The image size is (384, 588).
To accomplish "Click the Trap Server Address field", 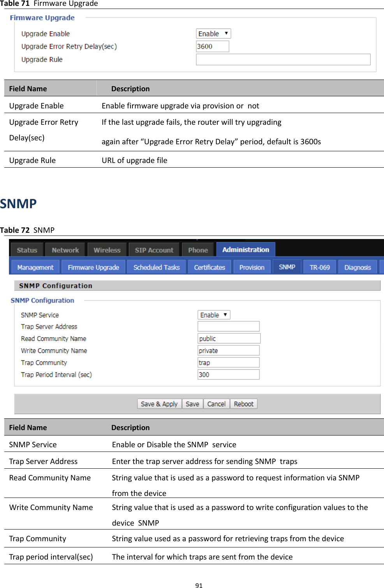I will tap(228, 326).
